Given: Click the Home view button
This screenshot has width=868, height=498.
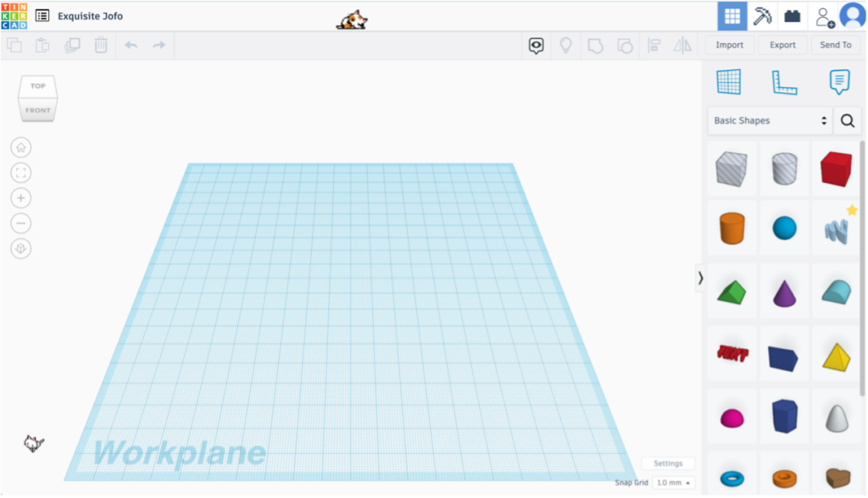Looking at the screenshot, I should (x=21, y=147).
